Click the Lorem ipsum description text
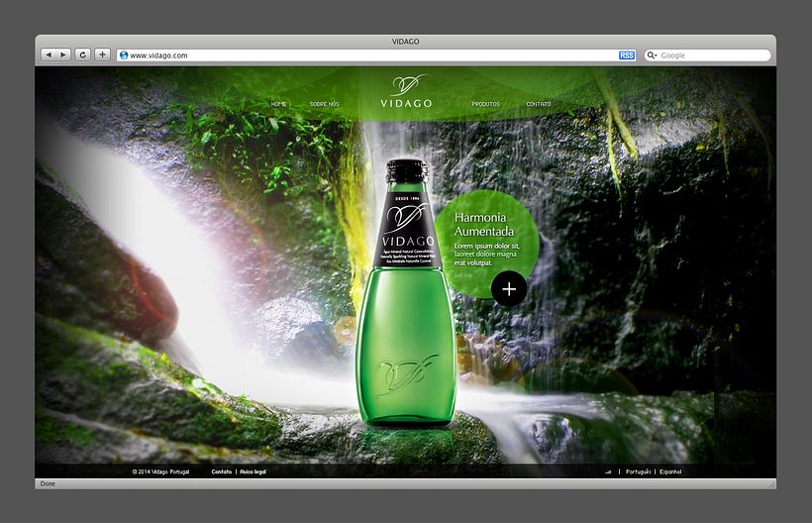This screenshot has width=812, height=523. [487, 255]
